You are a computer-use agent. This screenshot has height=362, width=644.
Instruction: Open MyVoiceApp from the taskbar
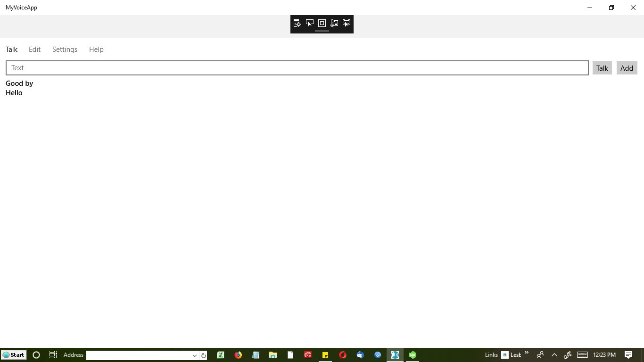point(395,354)
